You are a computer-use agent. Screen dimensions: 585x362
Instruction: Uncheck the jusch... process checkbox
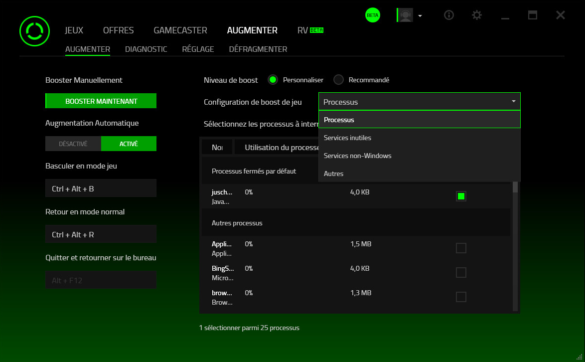click(461, 196)
